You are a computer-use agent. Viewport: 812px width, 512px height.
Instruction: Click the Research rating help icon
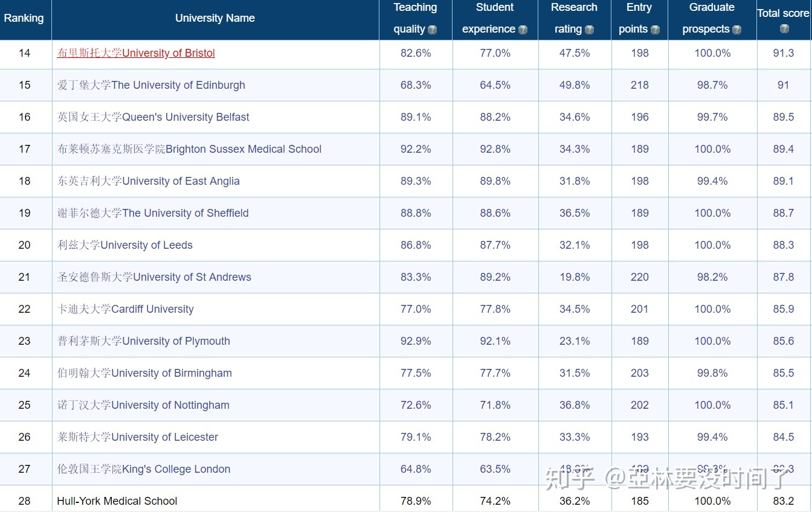click(x=589, y=30)
